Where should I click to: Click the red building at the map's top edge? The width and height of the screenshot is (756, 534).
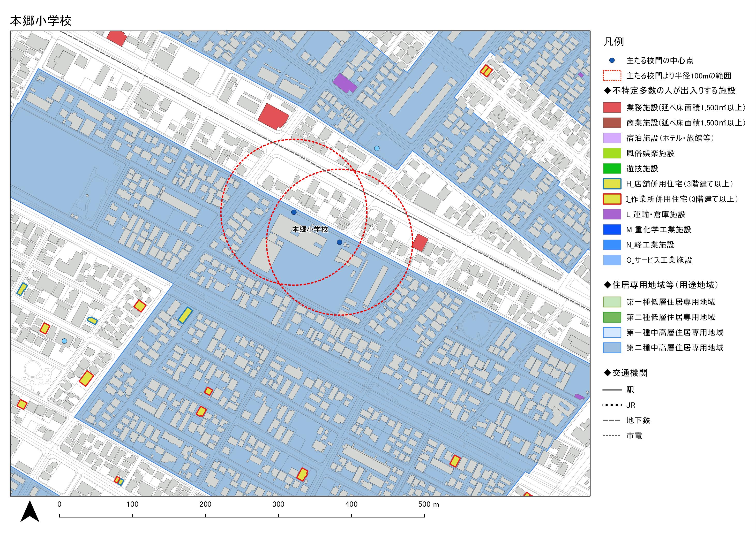click(x=117, y=38)
